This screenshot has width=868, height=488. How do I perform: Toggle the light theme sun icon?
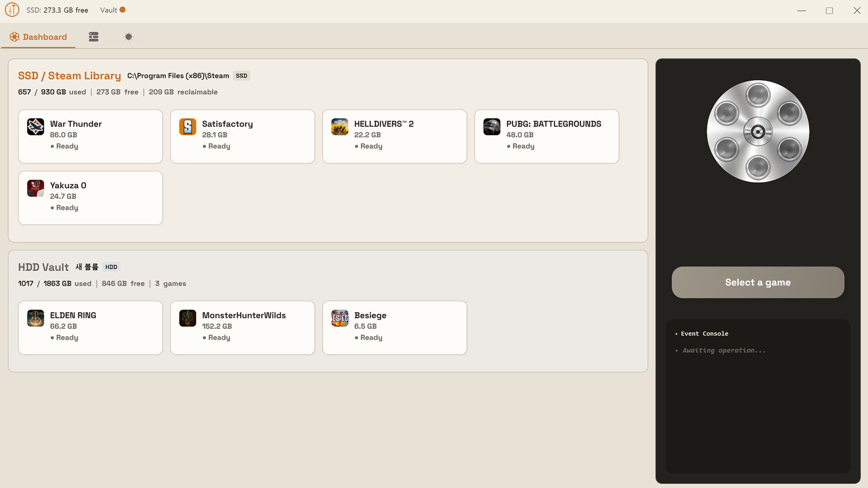coord(128,37)
